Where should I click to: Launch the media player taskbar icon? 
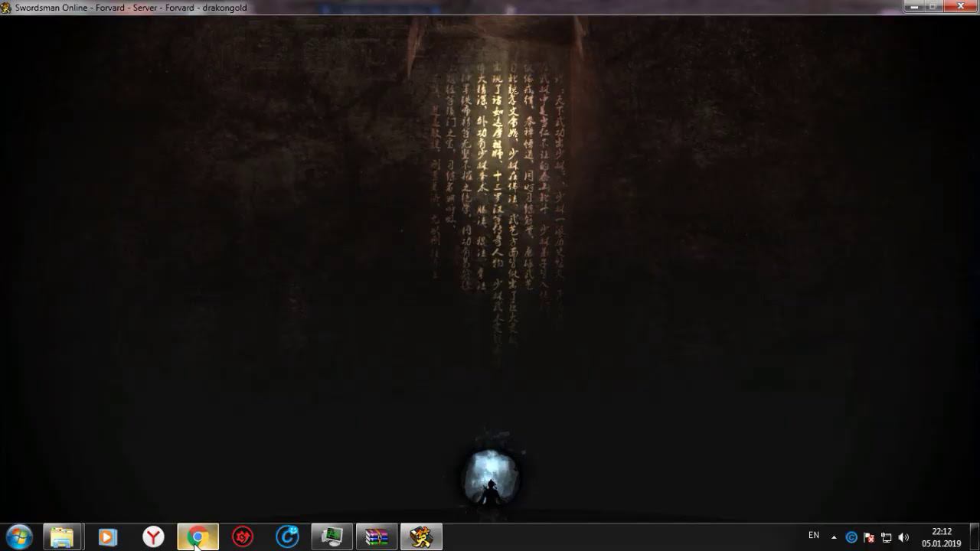(x=107, y=536)
